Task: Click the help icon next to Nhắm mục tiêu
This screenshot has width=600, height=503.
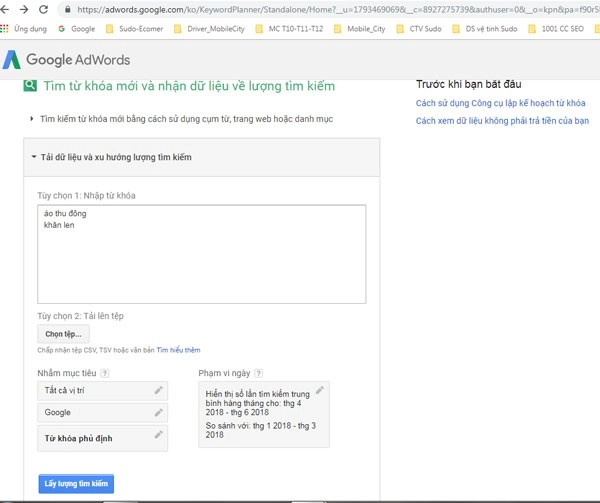Action: tap(104, 373)
